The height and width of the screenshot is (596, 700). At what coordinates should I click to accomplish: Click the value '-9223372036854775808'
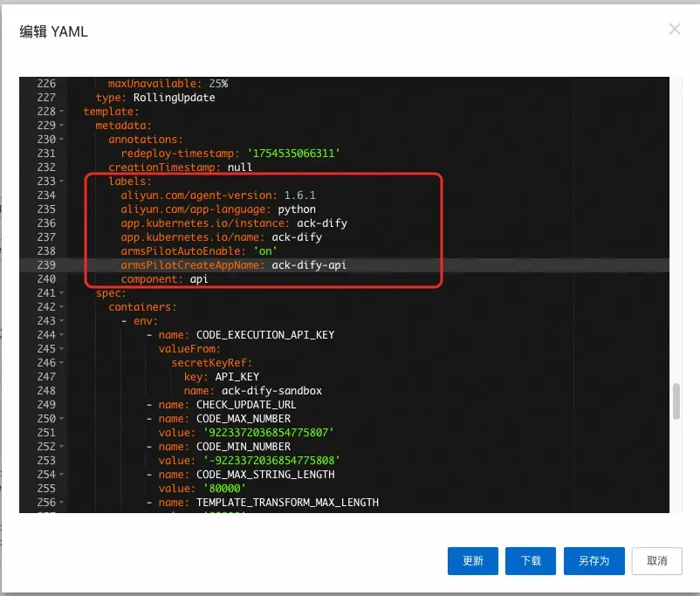[271, 461]
